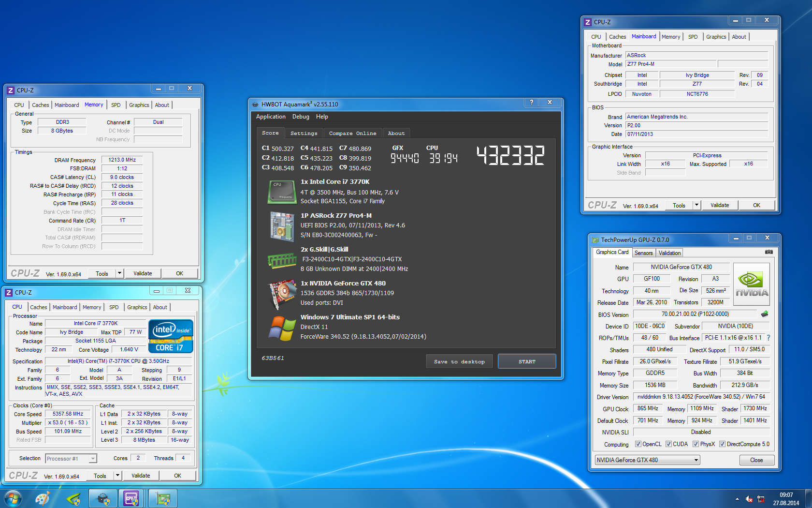The image size is (812, 508).
Task: Open the NVIDIA GeForce GTX 480 dropdown
Action: point(648,460)
